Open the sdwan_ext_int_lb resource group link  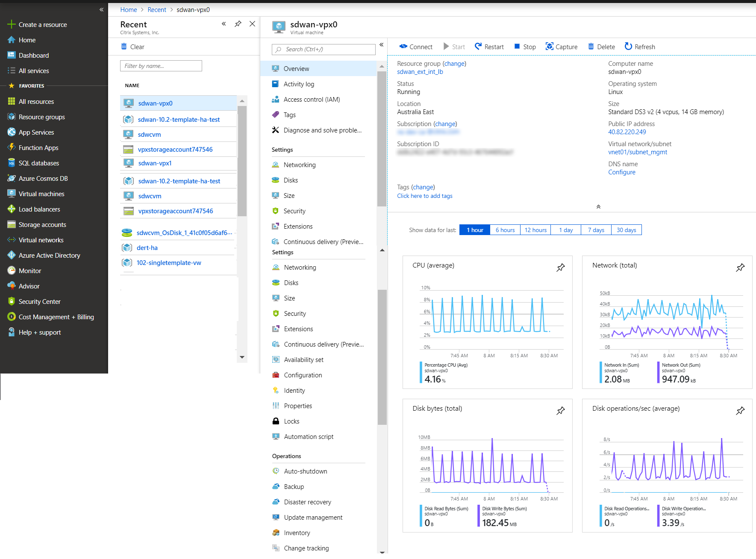coord(420,72)
